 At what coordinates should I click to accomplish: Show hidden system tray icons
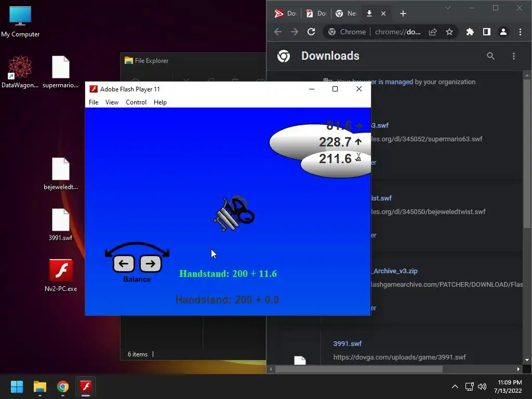pyautogui.click(x=455, y=387)
